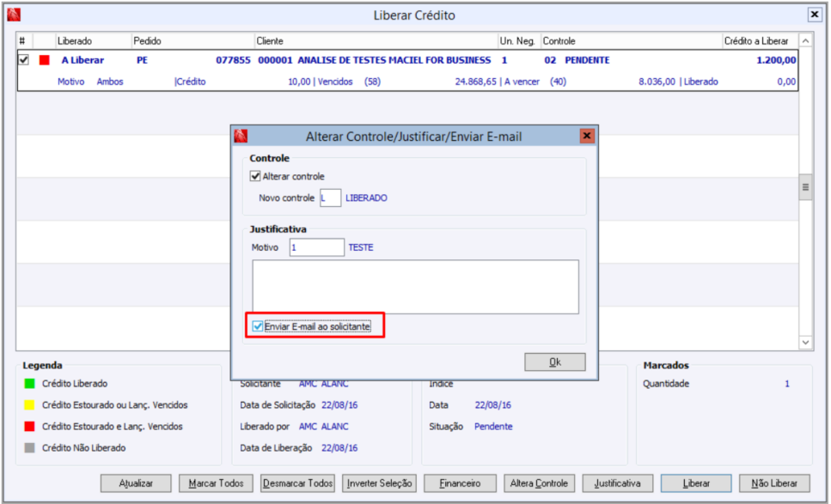Click the Motivo value Ambos
831x504 pixels.
(x=110, y=82)
